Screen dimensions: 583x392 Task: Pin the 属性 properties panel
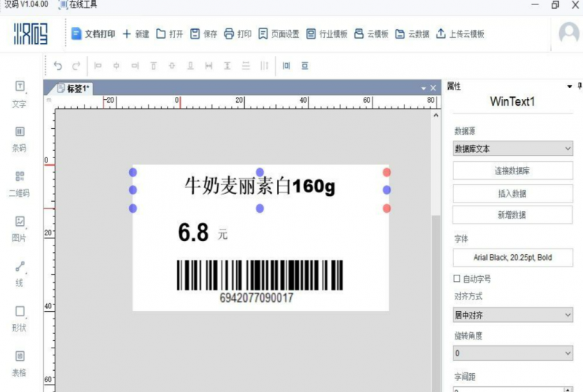pyautogui.click(x=579, y=86)
